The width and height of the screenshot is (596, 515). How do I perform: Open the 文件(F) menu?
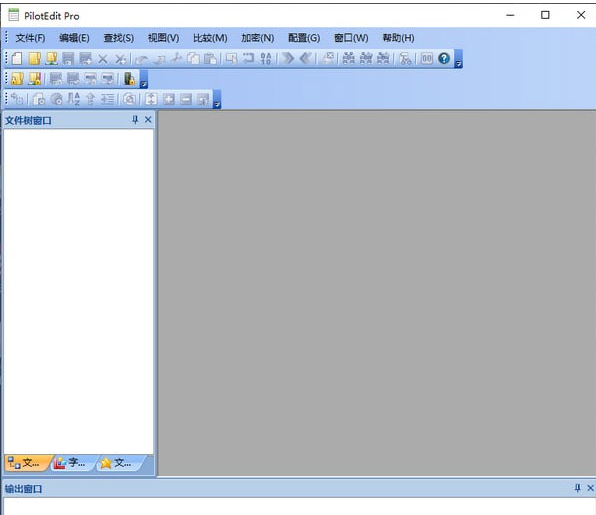[x=30, y=38]
